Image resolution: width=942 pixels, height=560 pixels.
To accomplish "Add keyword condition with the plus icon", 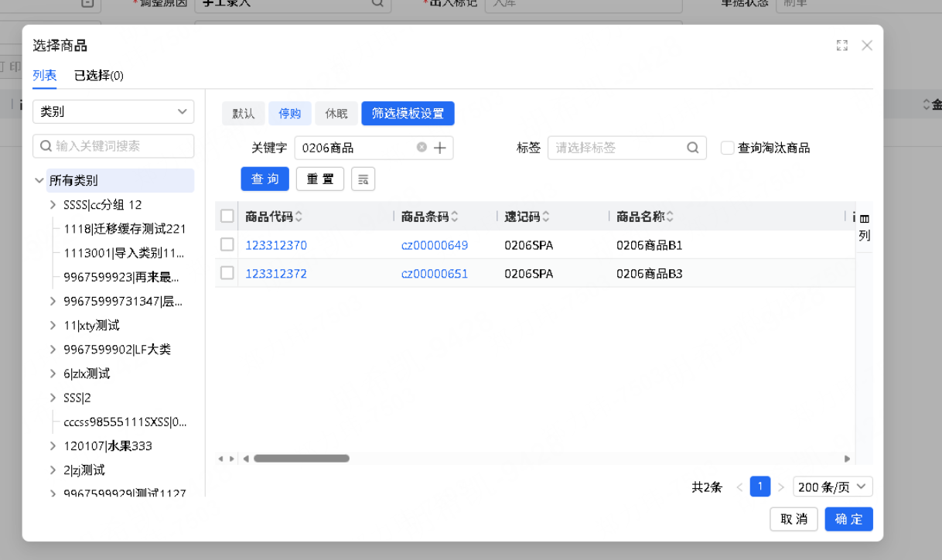I will [x=440, y=148].
